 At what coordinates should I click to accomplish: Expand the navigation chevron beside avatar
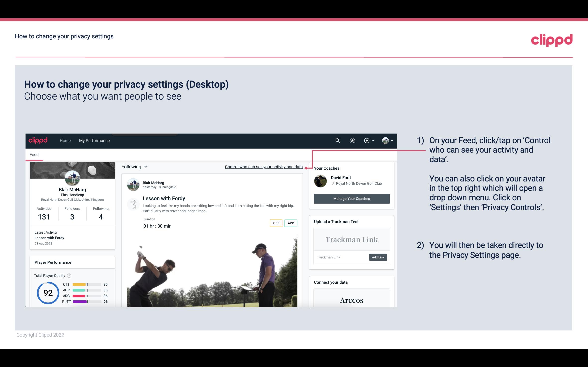click(x=391, y=141)
